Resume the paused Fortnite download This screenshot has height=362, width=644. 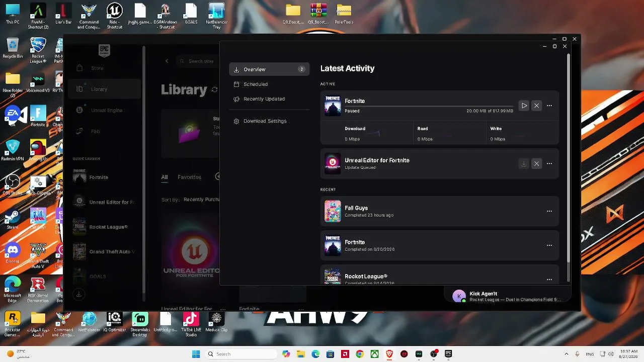click(x=524, y=106)
